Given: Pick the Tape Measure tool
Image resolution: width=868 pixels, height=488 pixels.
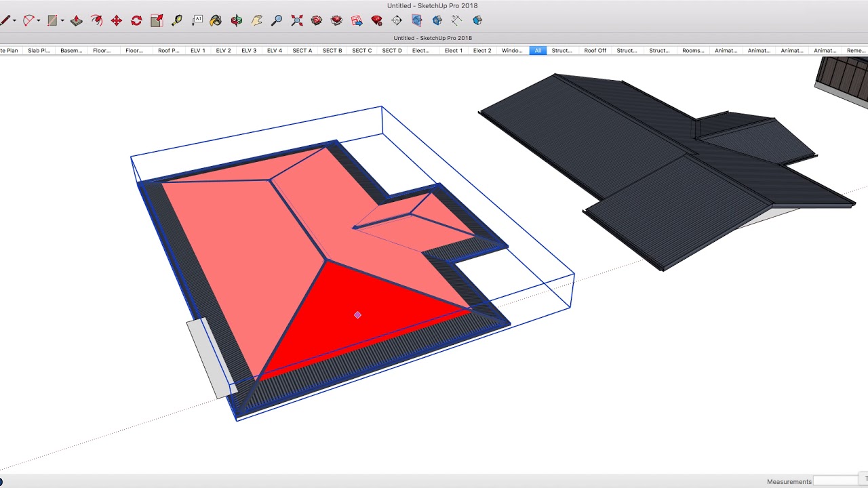Looking at the screenshot, I should click(x=177, y=21).
